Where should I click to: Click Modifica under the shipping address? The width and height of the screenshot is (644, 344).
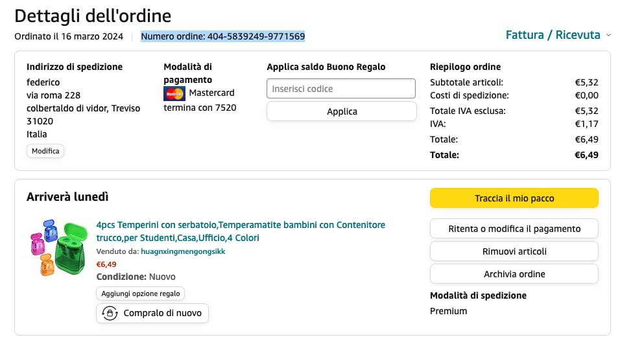coord(45,151)
